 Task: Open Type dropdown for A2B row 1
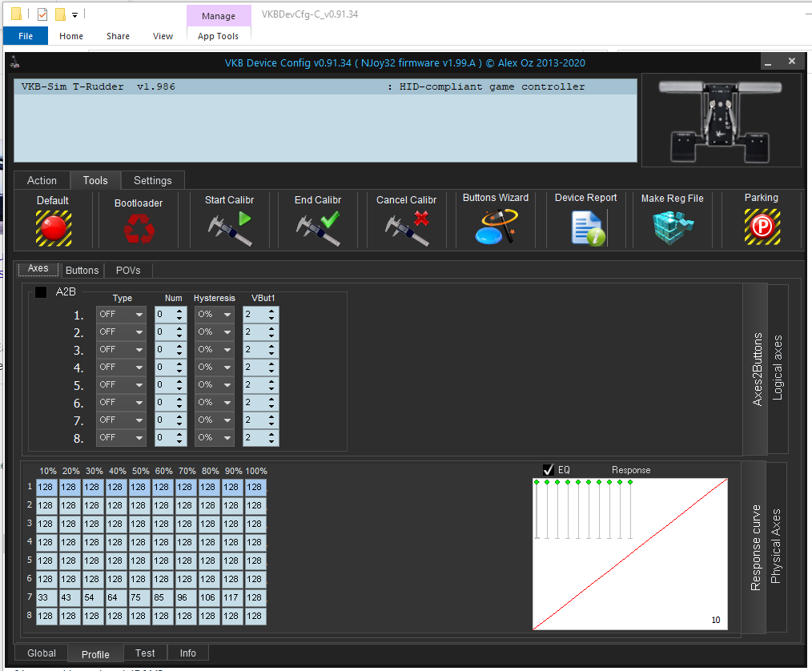(121, 314)
